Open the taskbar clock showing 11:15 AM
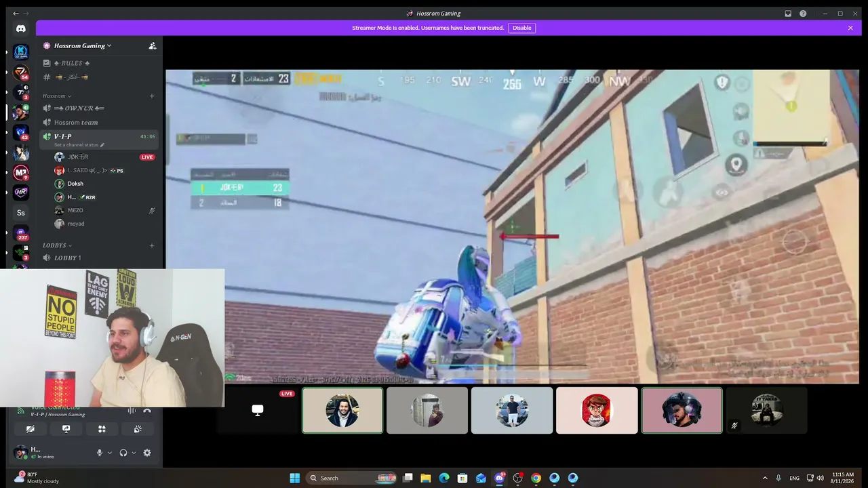 coord(843,478)
